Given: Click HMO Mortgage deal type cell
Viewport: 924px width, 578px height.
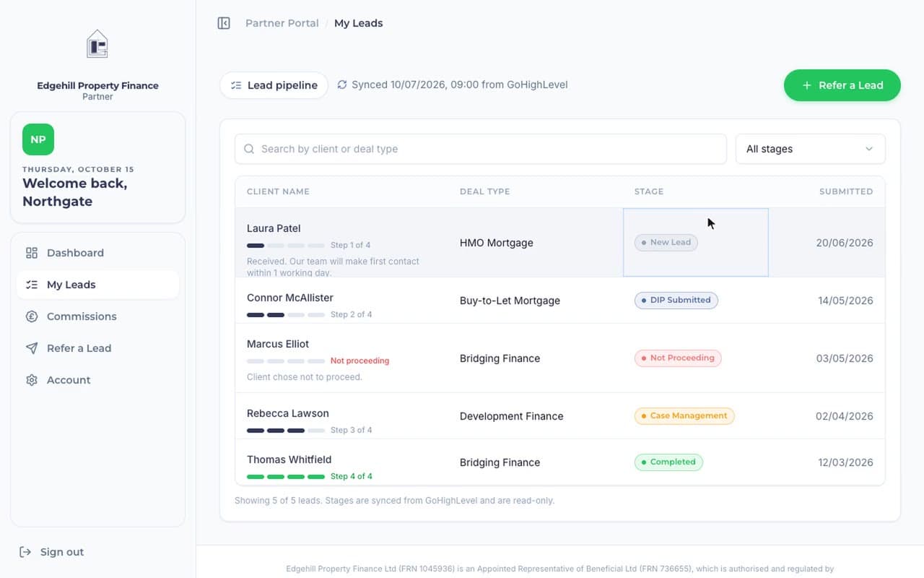Looking at the screenshot, I should [497, 243].
